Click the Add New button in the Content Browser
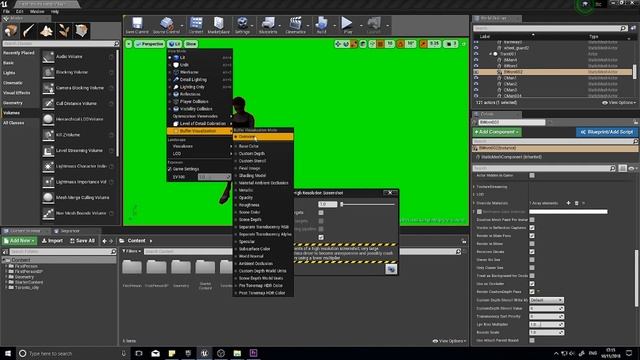640x360 pixels. (x=19, y=241)
